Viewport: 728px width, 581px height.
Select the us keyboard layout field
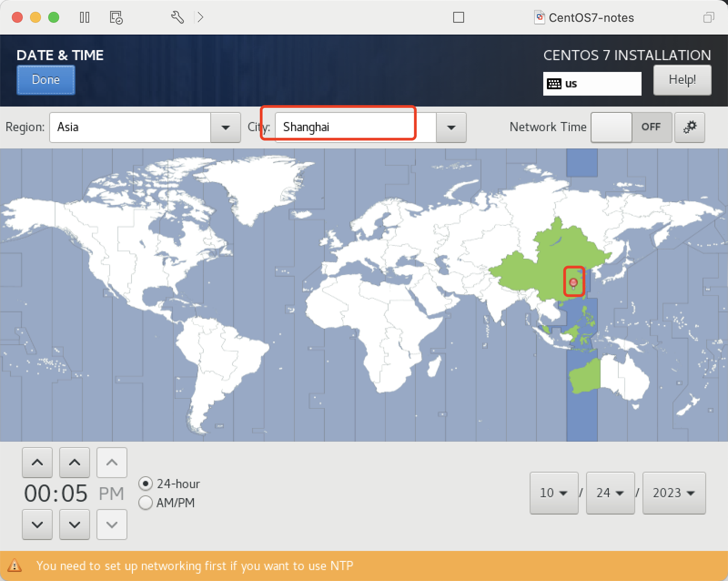coord(592,84)
